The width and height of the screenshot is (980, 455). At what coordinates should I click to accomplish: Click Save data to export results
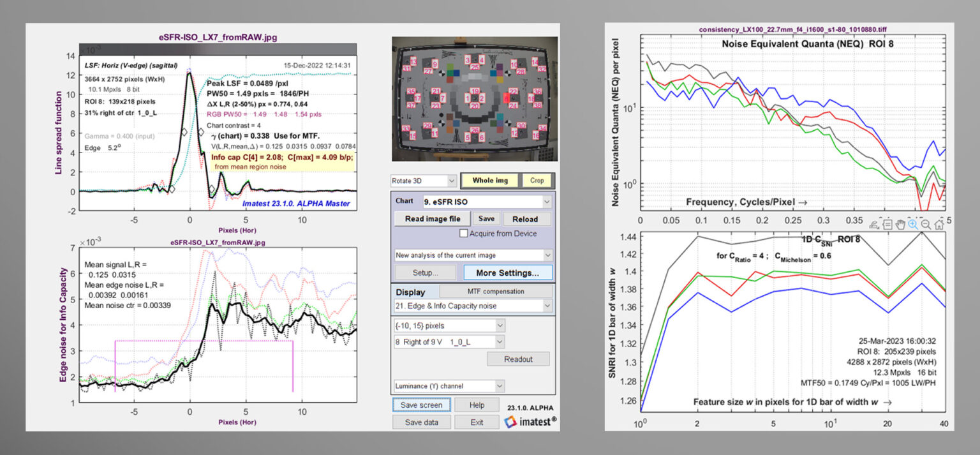click(421, 421)
